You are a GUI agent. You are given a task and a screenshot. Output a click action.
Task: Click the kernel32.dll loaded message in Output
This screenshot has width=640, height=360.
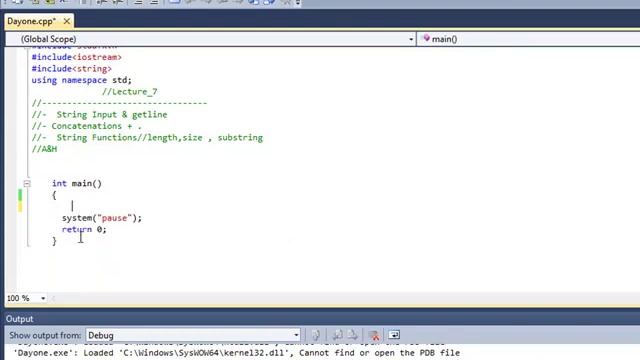(237, 353)
